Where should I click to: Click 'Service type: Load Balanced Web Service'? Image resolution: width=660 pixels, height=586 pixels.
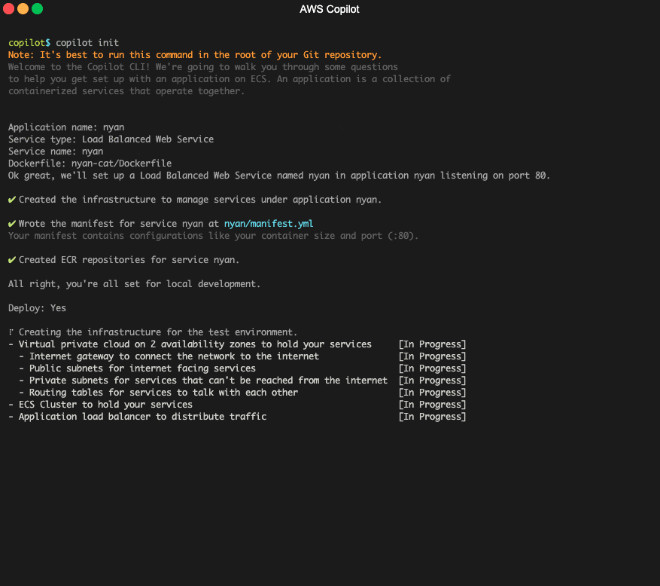[x=111, y=139]
